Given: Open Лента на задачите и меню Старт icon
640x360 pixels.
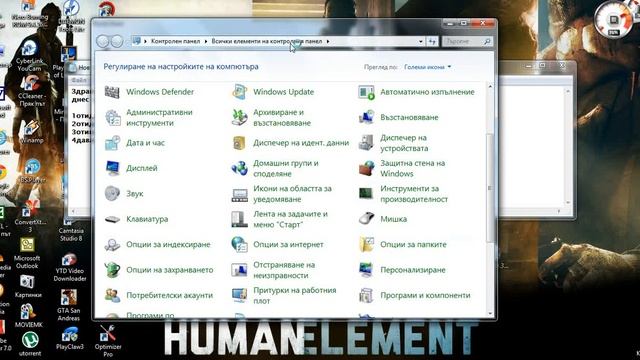Looking at the screenshot, I should (x=240, y=219).
